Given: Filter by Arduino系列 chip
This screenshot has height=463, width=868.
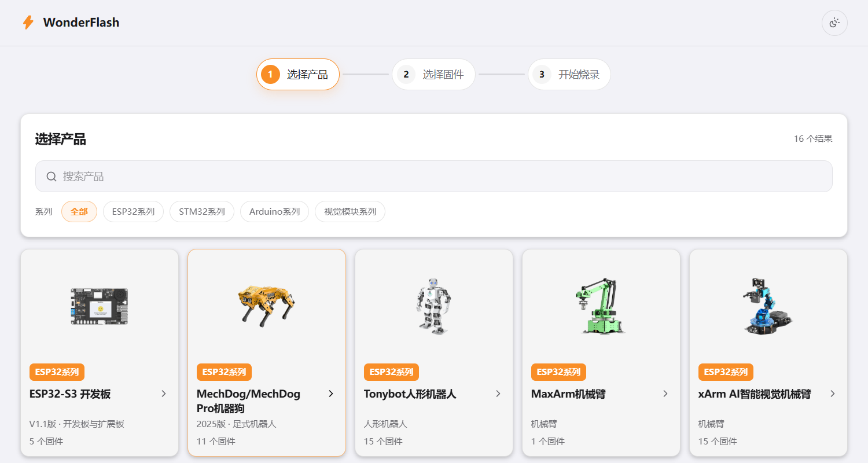Looking at the screenshot, I should 275,211.
